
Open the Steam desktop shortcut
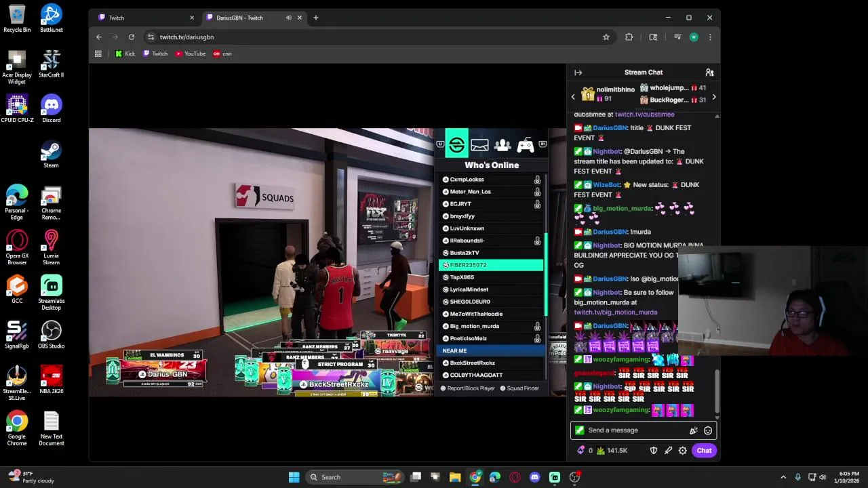point(51,154)
